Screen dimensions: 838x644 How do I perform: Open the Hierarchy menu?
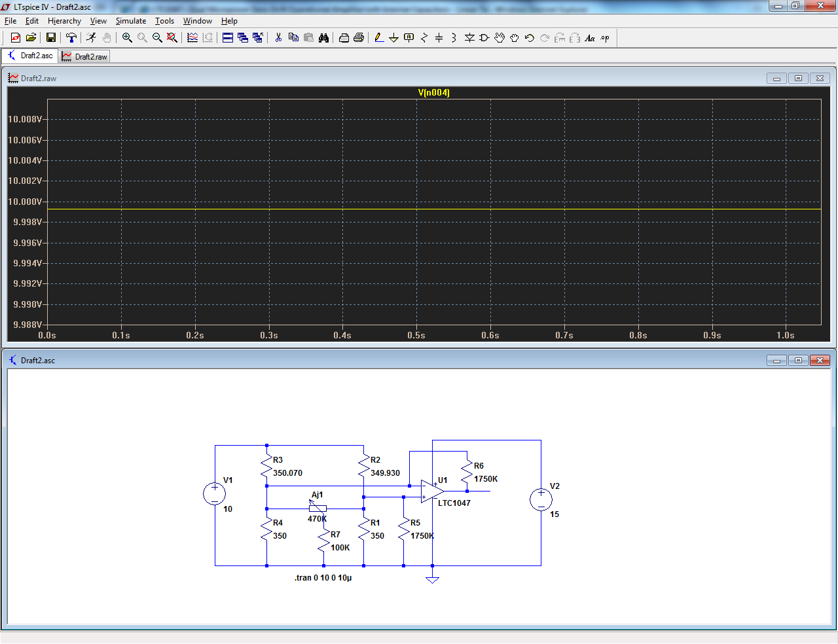64,21
